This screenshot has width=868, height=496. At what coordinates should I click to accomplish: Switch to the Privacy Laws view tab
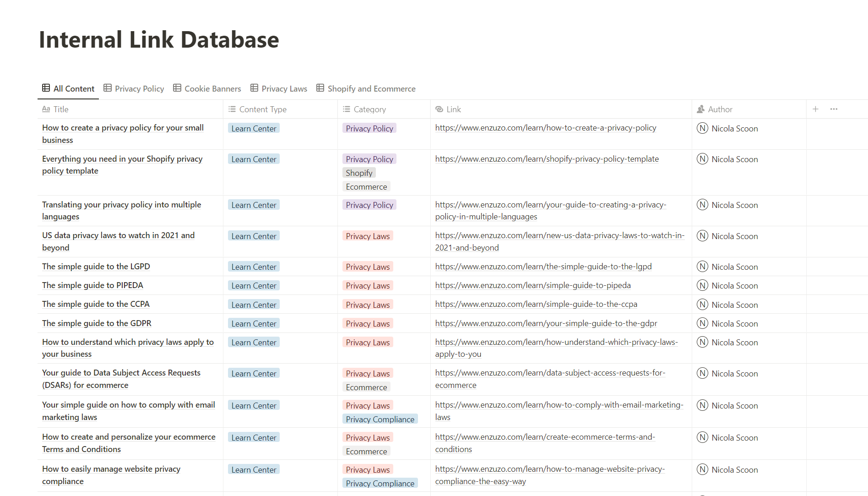[279, 88]
